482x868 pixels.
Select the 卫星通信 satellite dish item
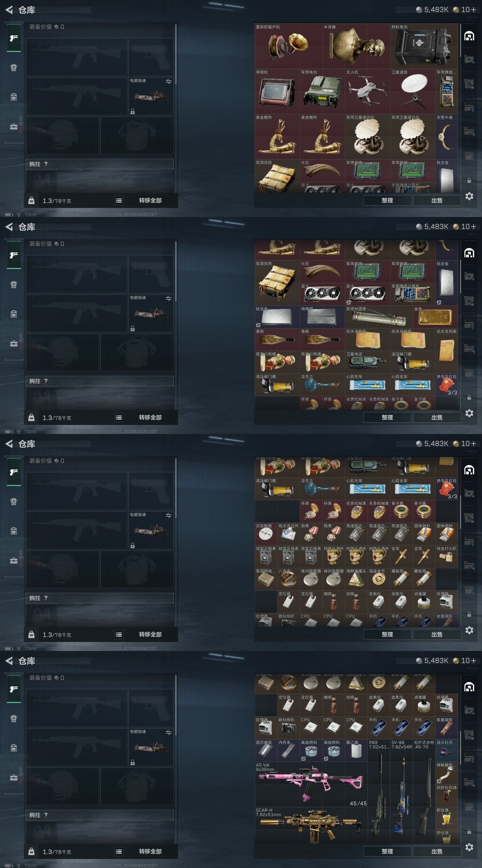(413, 92)
